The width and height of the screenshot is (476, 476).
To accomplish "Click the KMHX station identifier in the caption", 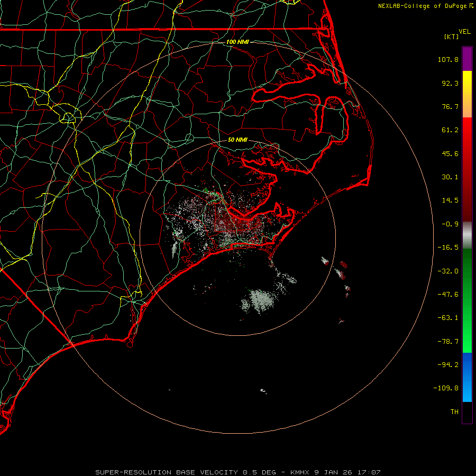I will click(300, 472).
